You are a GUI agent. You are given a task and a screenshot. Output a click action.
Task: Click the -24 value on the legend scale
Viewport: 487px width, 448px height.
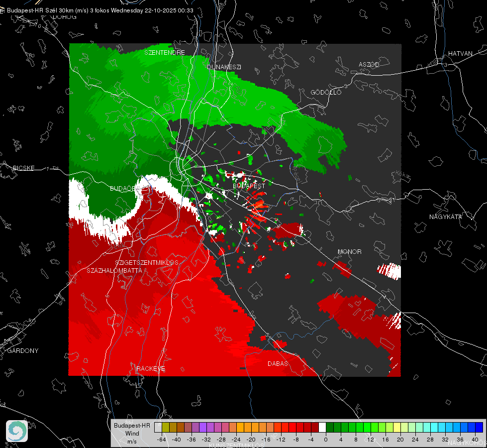[236, 440]
